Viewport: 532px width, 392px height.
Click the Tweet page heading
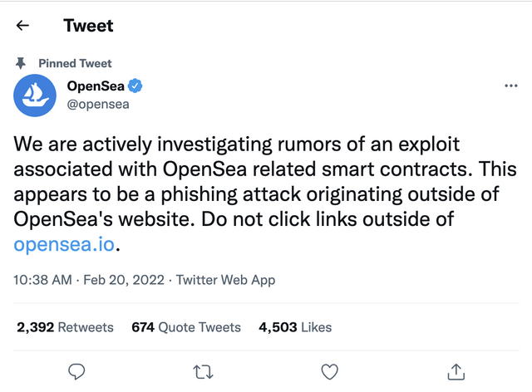tap(88, 25)
